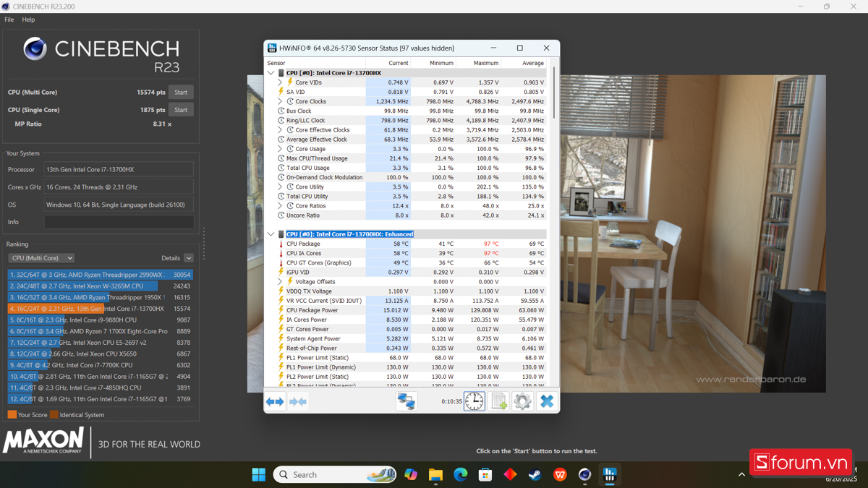868x488 pixels.
Task: Expand the Voltage Offsets row
Action: pyautogui.click(x=280, y=282)
